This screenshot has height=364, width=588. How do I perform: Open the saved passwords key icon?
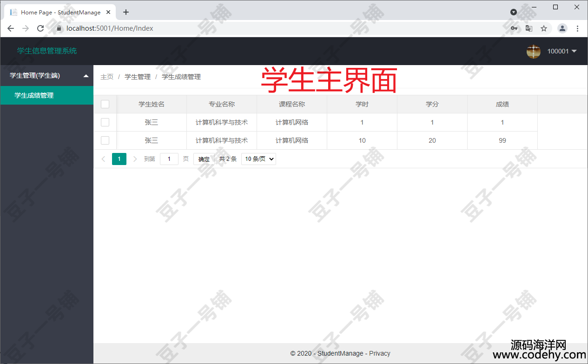[x=514, y=28]
